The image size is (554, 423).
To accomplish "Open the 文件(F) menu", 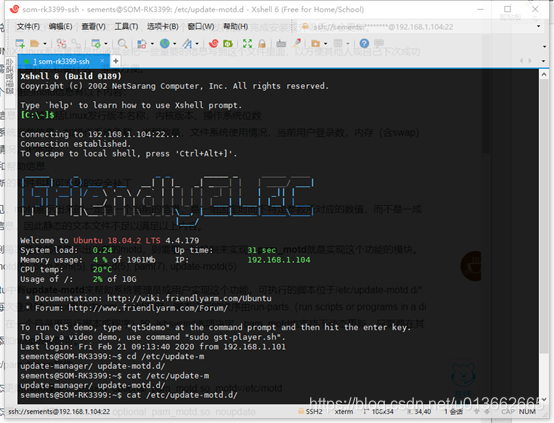I will click(x=28, y=27).
